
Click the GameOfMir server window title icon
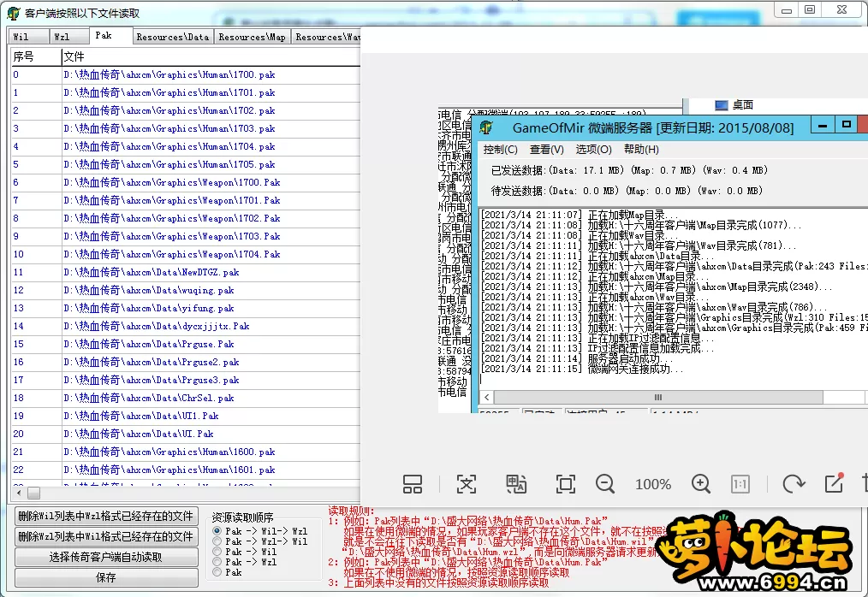point(486,127)
